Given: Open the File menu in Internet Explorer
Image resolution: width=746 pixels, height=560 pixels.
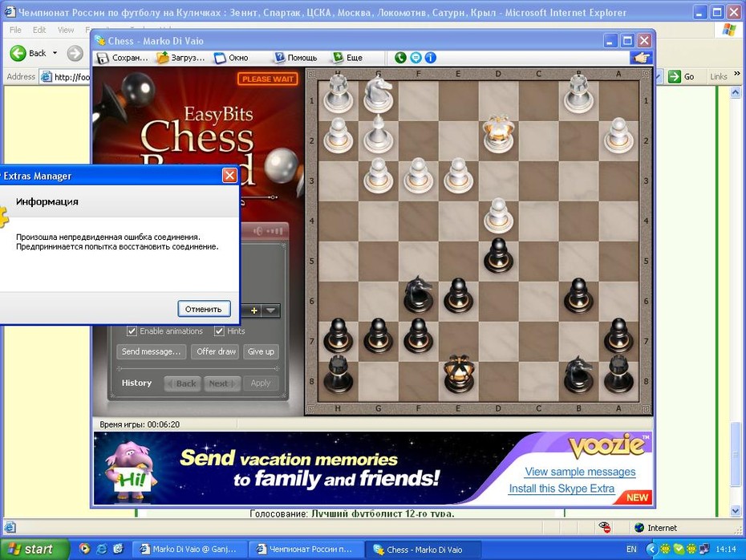Looking at the screenshot, I should click(x=15, y=30).
